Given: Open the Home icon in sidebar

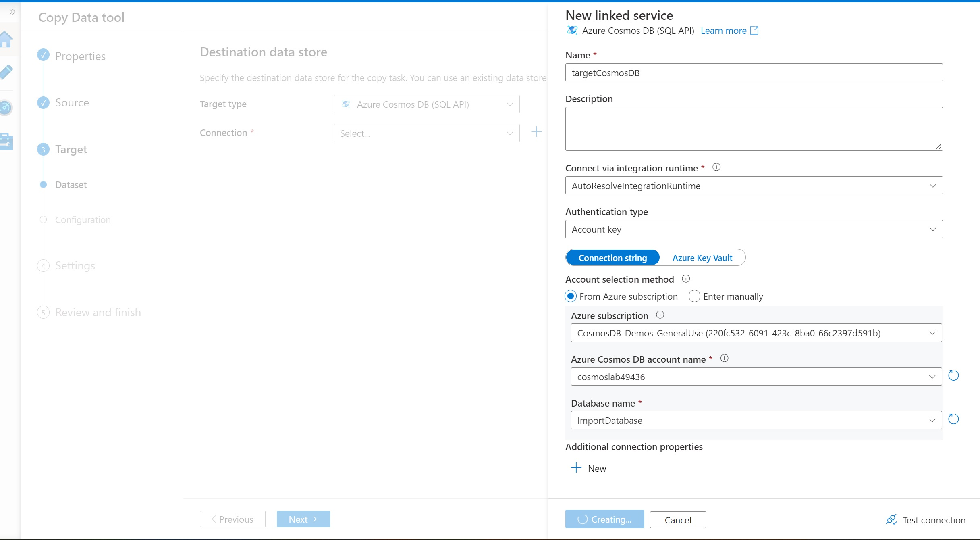Looking at the screenshot, I should 6,40.
